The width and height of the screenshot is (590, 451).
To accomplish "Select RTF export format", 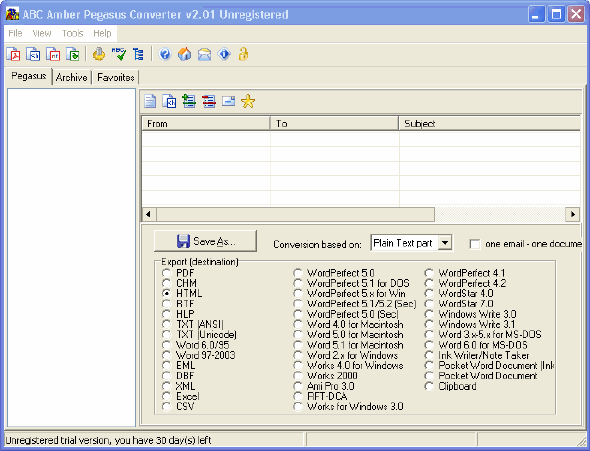I will (x=166, y=304).
